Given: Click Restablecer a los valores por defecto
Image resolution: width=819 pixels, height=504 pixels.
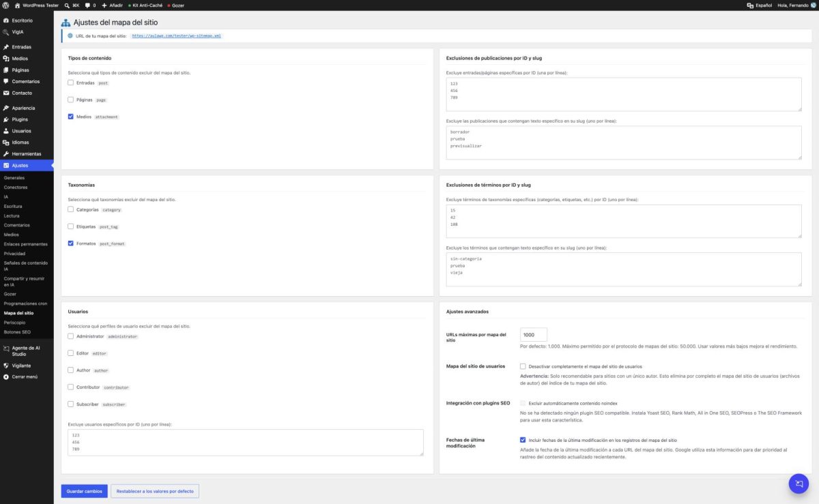Looking at the screenshot, I should (x=155, y=491).
